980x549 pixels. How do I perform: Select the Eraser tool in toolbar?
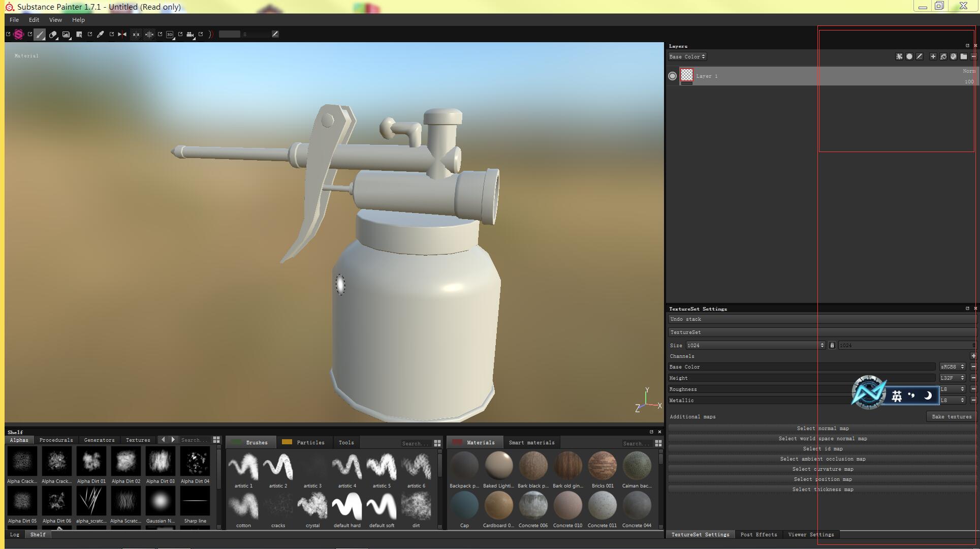click(x=53, y=34)
